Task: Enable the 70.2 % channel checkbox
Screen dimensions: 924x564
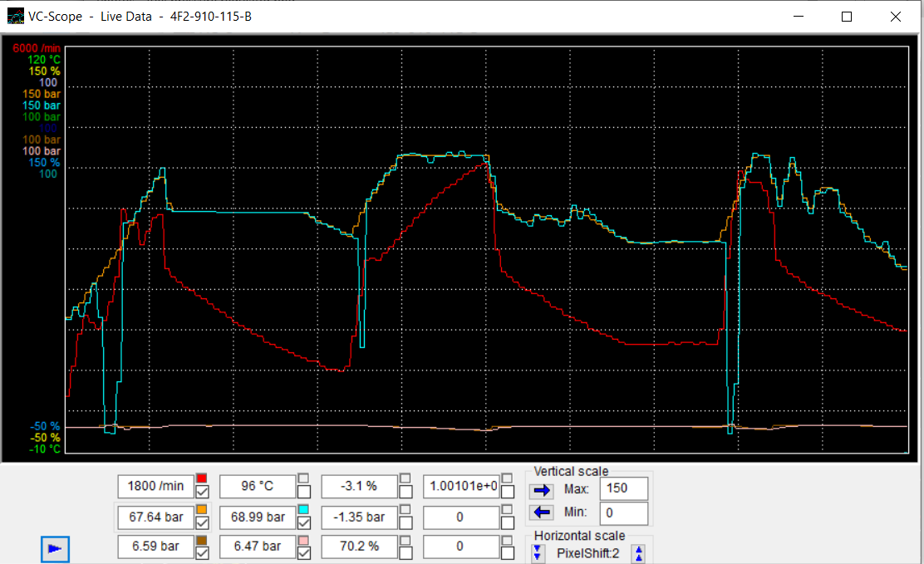Action: point(405,552)
